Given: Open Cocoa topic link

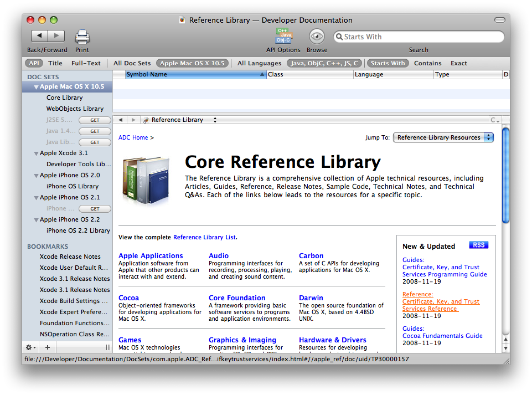Looking at the screenshot, I should (x=128, y=298).
